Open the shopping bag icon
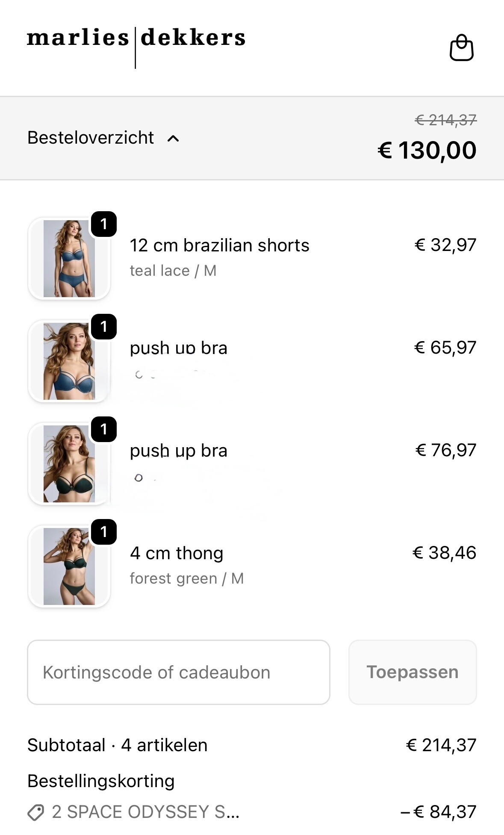 click(462, 48)
